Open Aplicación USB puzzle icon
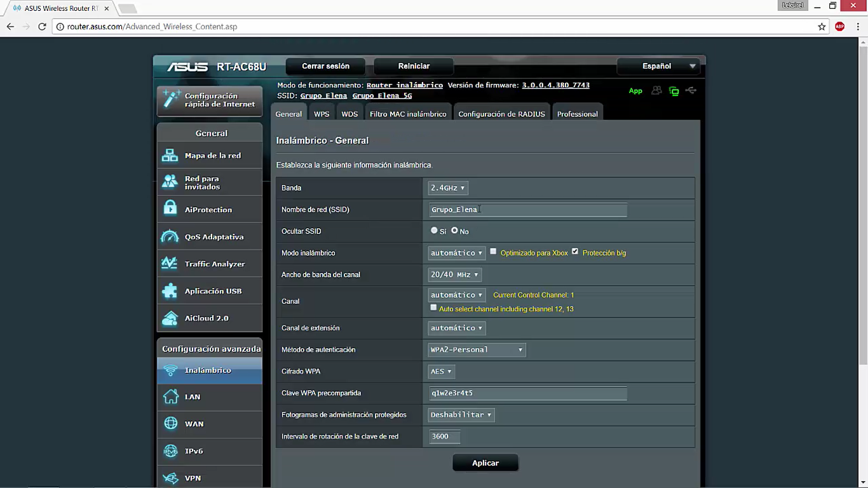Image resolution: width=868 pixels, height=488 pixels. coord(170,291)
